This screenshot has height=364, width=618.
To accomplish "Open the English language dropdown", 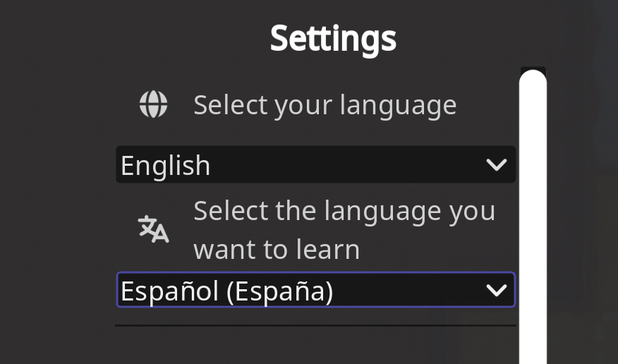I will pos(315,165).
